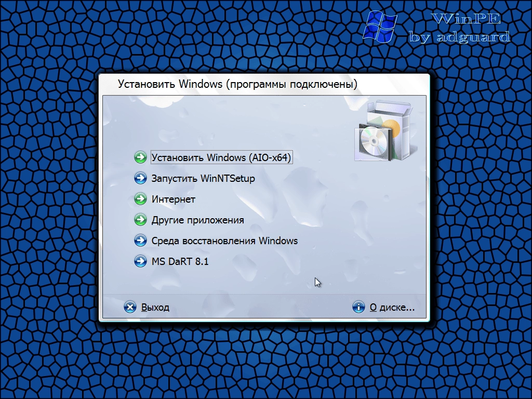Click green arrow icon beside Другие приложения
This screenshot has height=399, width=532.
point(140,220)
